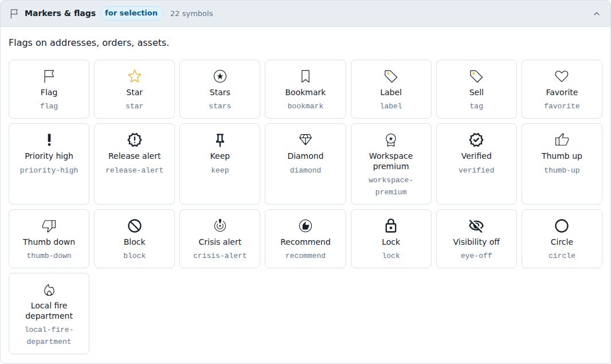The width and height of the screenshot is (611, 364).
Task: Click the "release-alert" code name
Action: (x=135, y=170)
